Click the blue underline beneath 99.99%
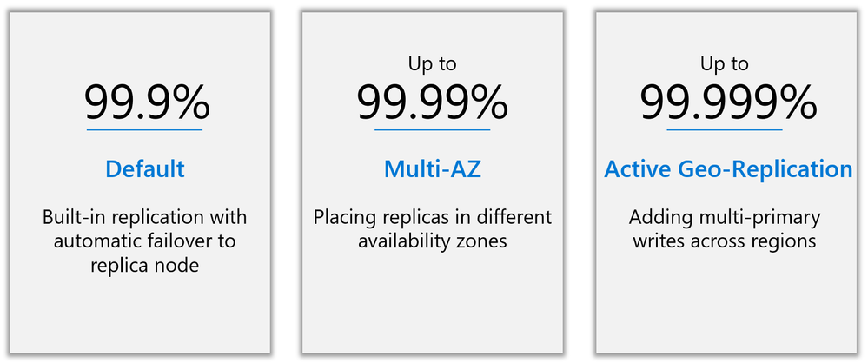868x363 pixels. click(433, 130)
